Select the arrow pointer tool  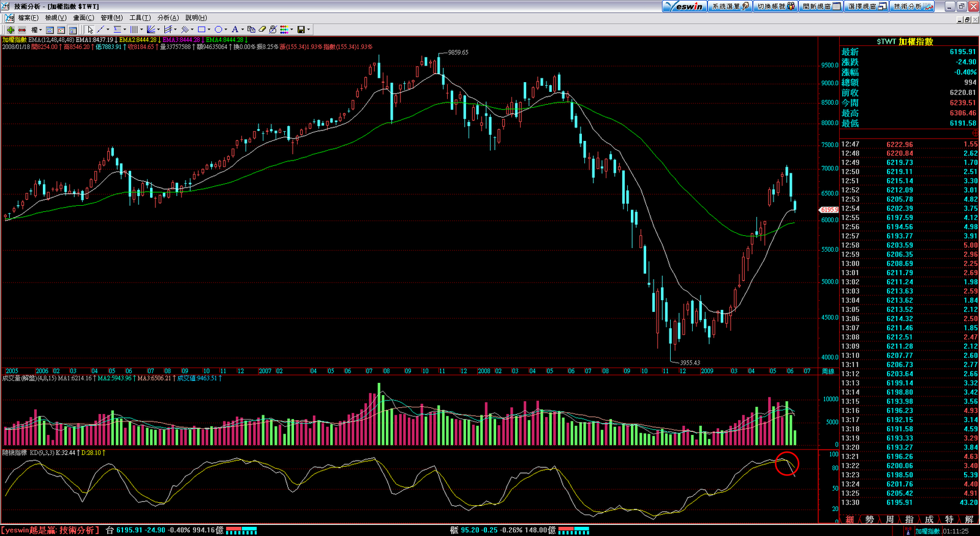coord(90,29)
